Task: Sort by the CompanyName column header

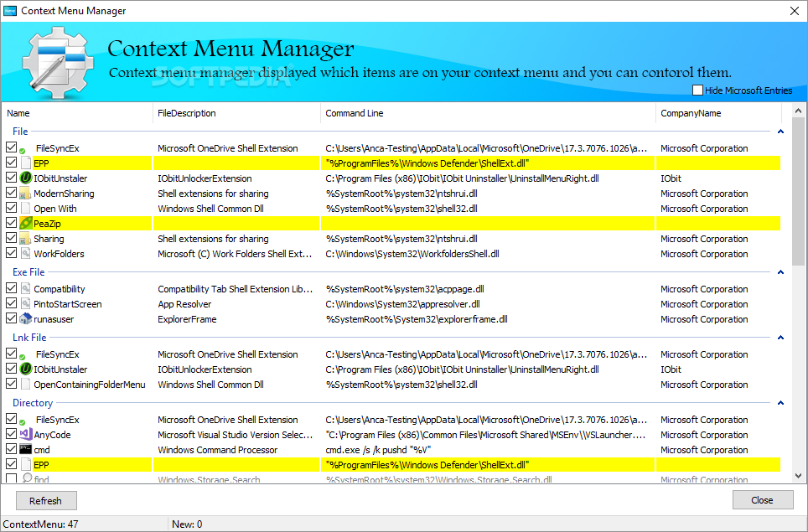Action: (719, 113)
